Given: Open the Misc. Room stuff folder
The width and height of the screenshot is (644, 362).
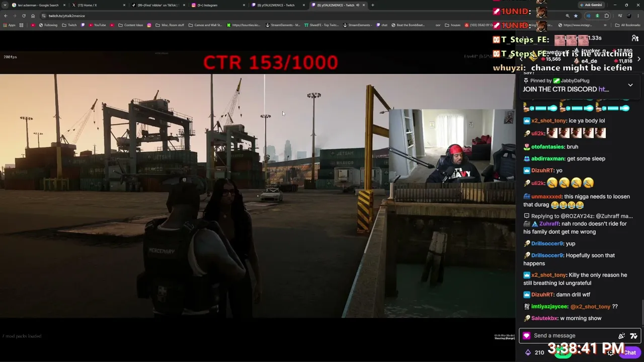Looking at the screenshot, I should (170, 25).
